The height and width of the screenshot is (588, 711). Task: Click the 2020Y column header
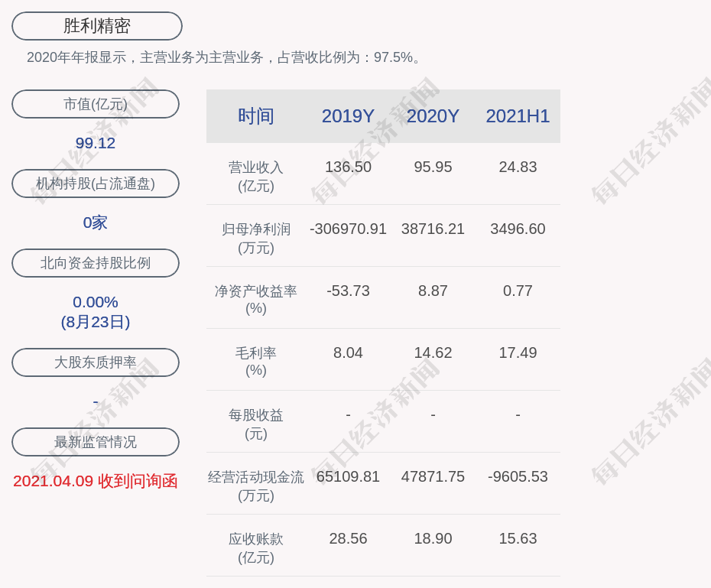(433, 116)
